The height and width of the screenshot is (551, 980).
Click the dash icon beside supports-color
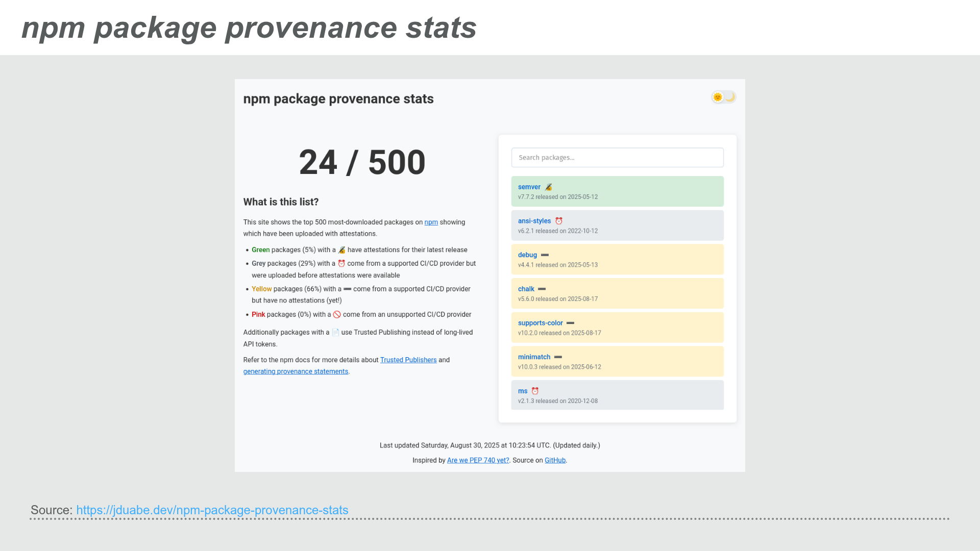pos(571,323)
